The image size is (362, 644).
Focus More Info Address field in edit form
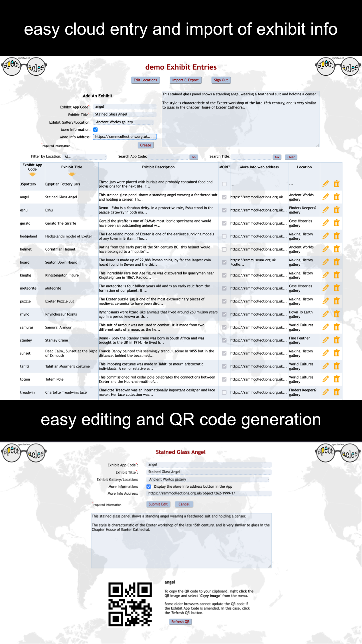pos(209,493)
